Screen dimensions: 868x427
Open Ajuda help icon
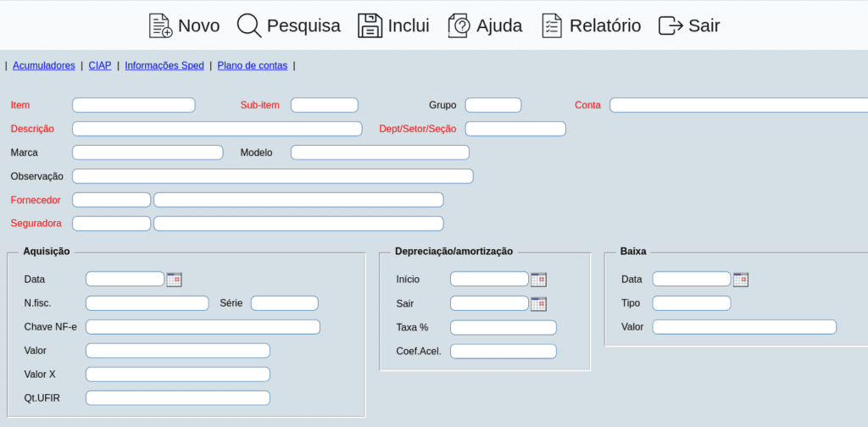(459, 25)
